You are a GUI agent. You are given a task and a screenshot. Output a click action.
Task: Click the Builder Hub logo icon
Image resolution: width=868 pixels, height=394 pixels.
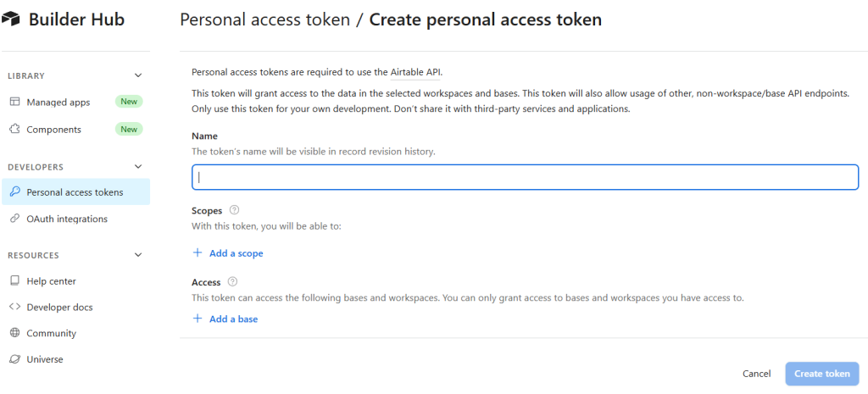pos(10,20)
